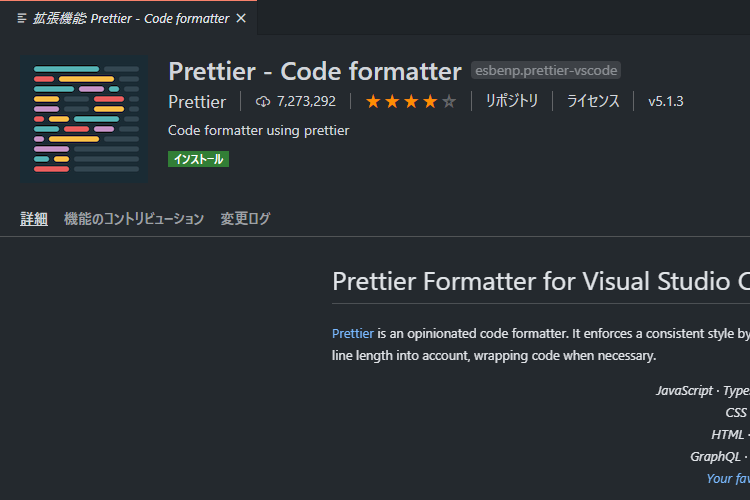The width and height of the screenshot is (750, 500).
Task: Click the GraphQL language text
Action: click(x=715, y=457)
